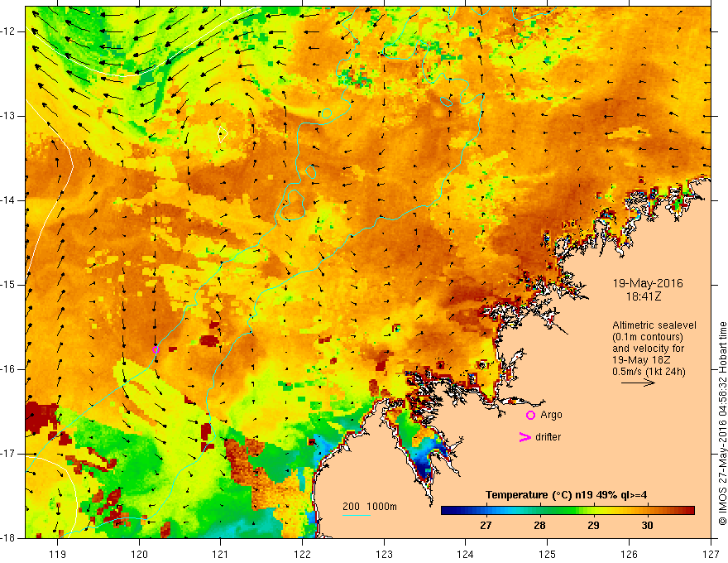The height and width of the screenshot is (563, 728).
Task: Click the cyan 200 1000m isobath legend line
Action: [356, 515]
